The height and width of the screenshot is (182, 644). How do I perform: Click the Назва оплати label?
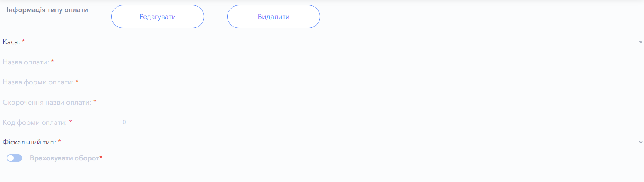click(26, 62)
